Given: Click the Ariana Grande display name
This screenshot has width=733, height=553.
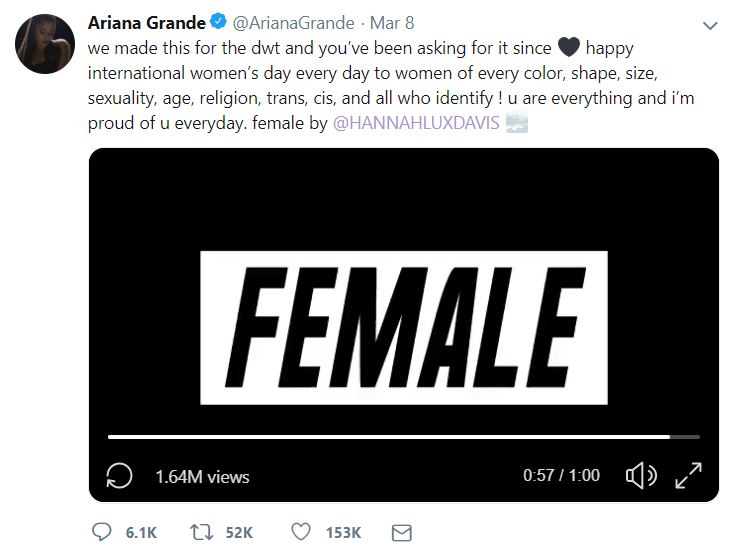Looking at the screenshot, I should pyautogui.click(x=146, y=23).
